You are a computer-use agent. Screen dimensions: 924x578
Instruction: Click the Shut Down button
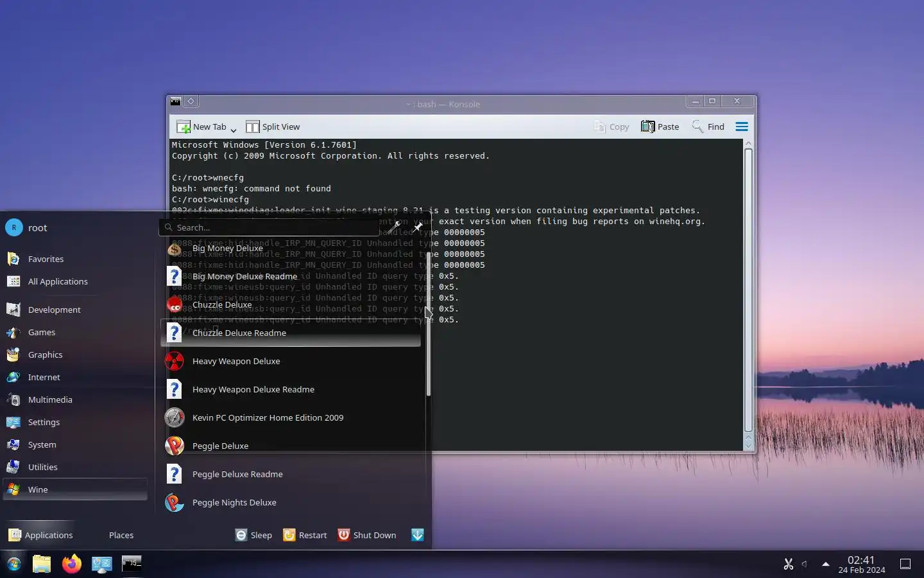367,535
